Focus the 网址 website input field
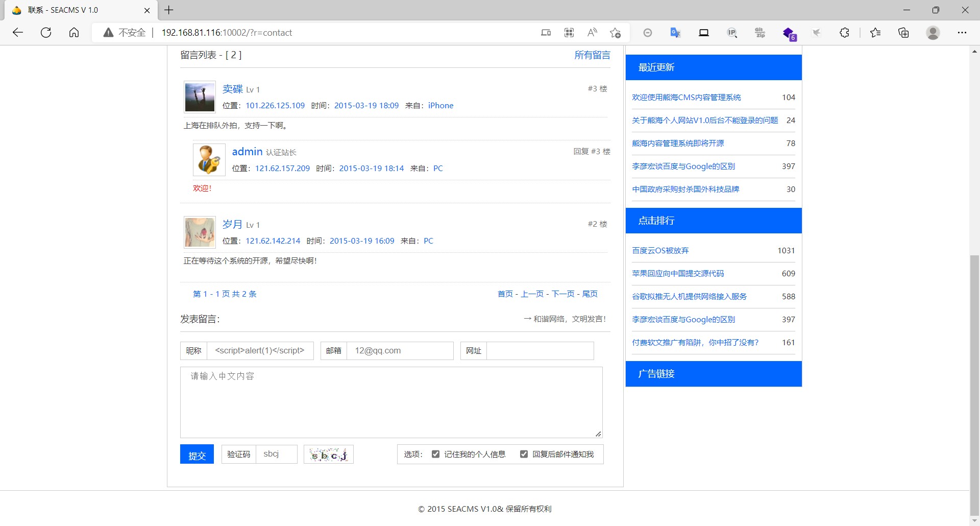Image resolution: width=980 pixels, height=526 pixels. [540, 351]
